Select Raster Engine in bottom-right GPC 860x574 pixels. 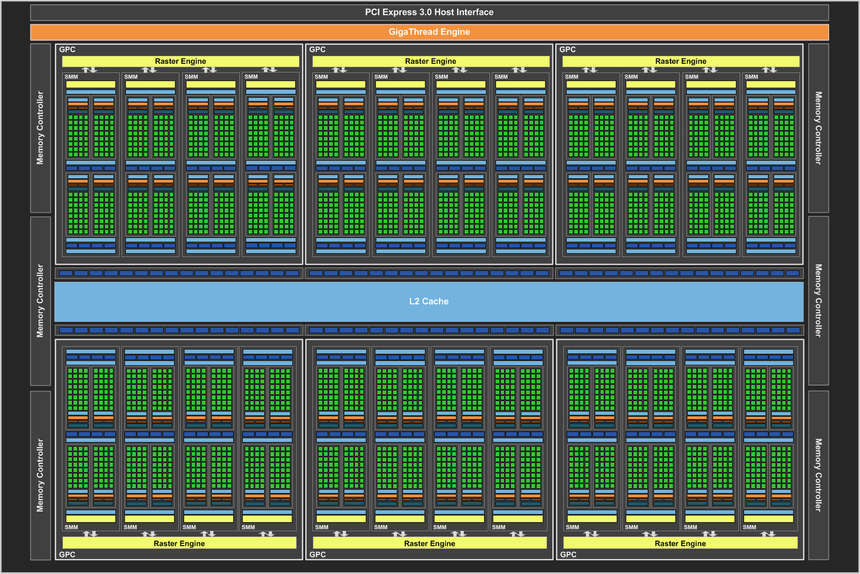680,543
